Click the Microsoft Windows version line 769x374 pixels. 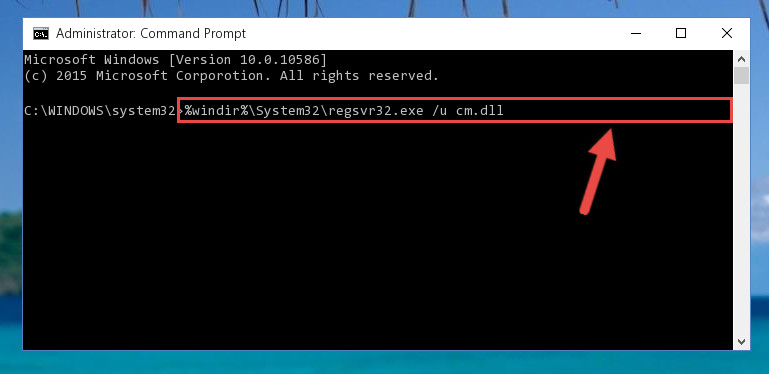point(175,60)
